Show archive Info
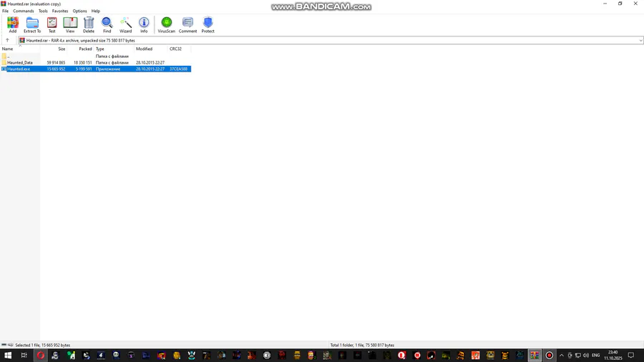This screenshot has width=644, height=362. point(144,24)
